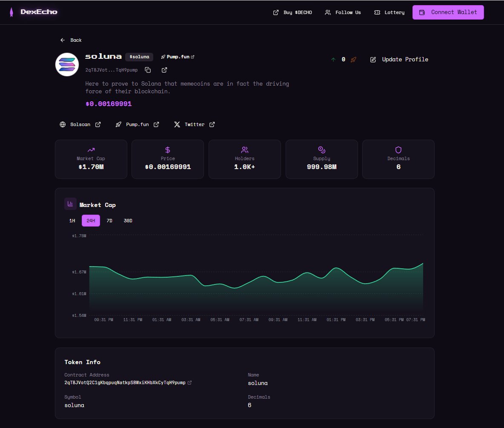The width and height of the screenshot is (504, 428).
Task: Click the Buy $DECHO external link icon
Action: pos(276,12)
